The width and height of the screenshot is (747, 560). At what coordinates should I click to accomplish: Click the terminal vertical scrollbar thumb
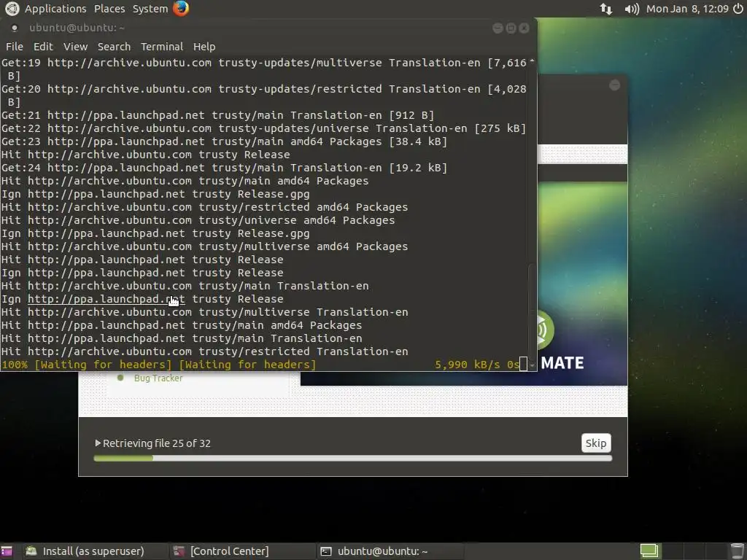pos(532,312)
